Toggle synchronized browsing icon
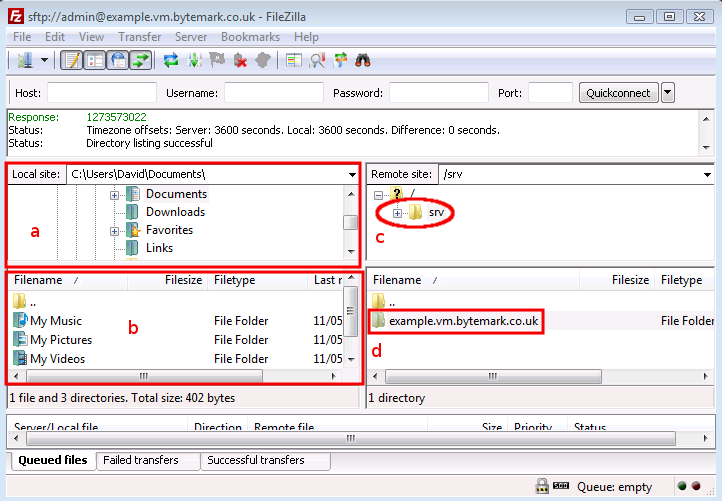 pos(340,60)
